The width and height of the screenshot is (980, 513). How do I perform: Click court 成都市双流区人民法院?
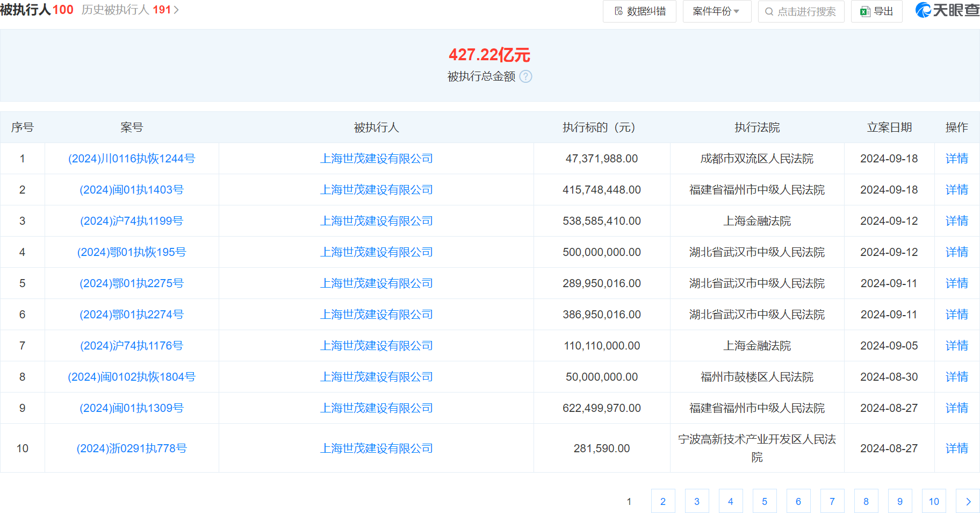[x=757, y=159]
